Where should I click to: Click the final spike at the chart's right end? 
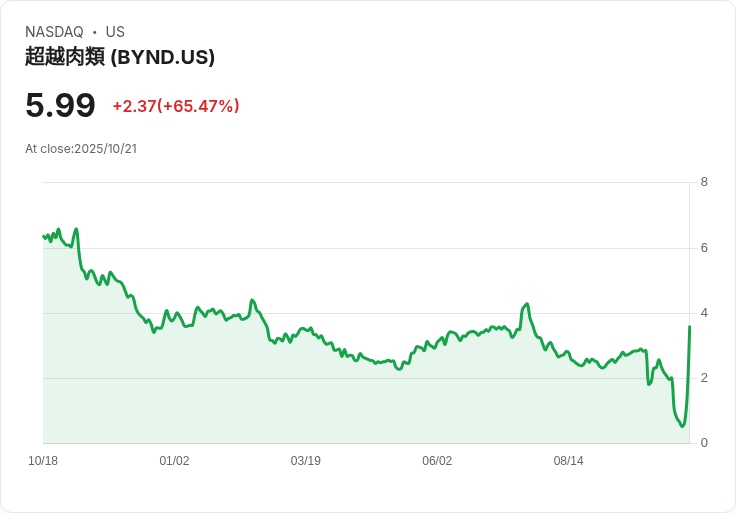point(689,328)
